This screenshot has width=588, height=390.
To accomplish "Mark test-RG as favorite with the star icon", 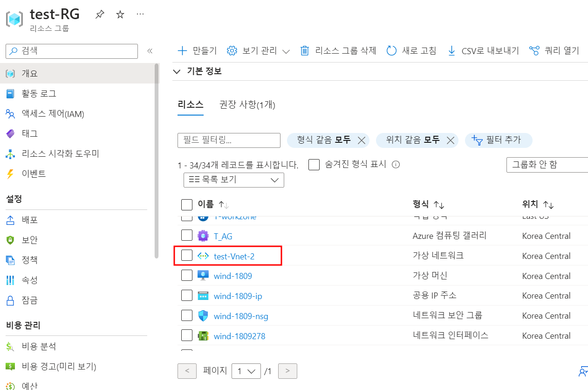I will [120, 14].
